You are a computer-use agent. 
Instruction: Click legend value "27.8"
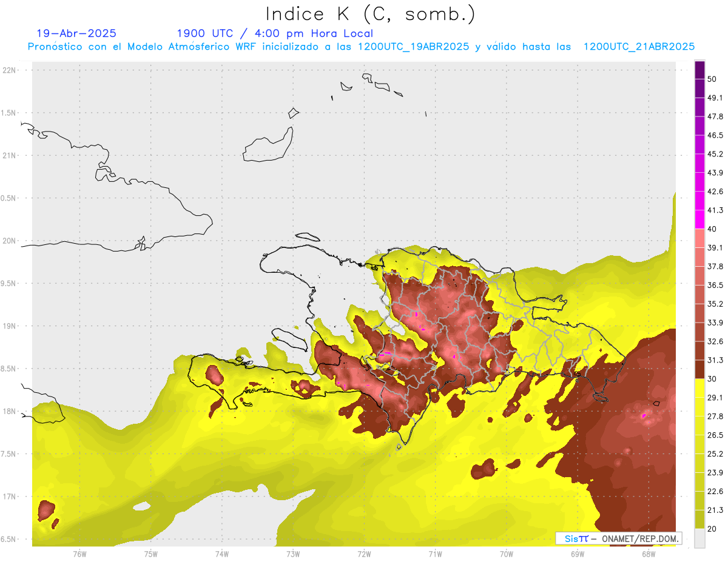pos(715,416)
